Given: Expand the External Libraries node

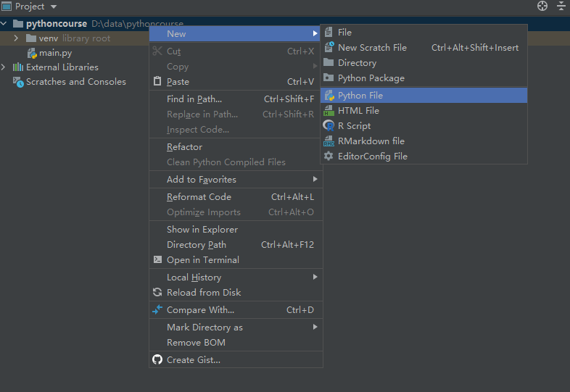Looking at the screenshot, I should (4, 67).
